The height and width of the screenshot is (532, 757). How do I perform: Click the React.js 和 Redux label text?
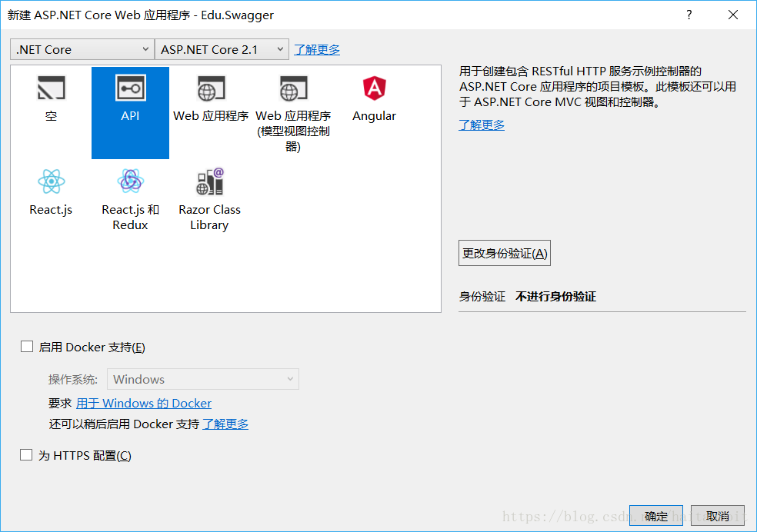pos(130,217)
